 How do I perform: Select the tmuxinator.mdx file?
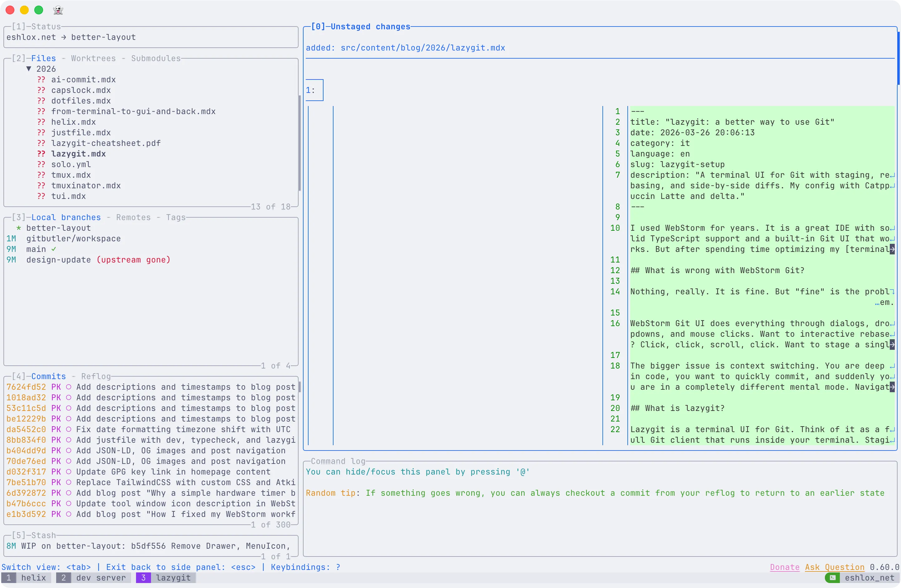tap(86, 186)
